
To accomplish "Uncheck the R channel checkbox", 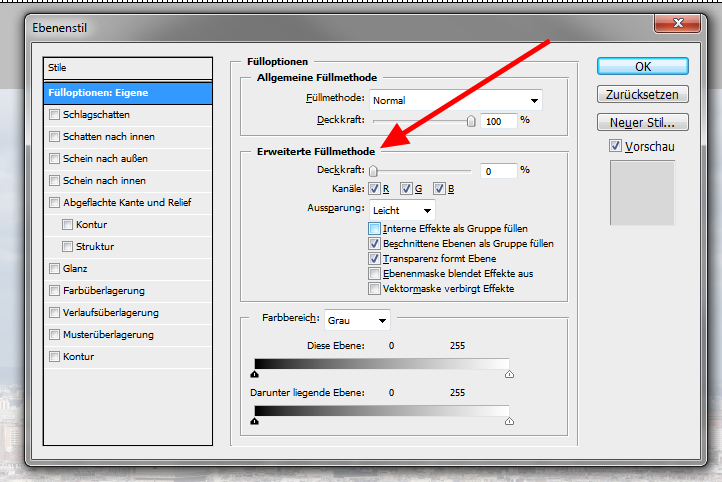I will tap(375, 189).
